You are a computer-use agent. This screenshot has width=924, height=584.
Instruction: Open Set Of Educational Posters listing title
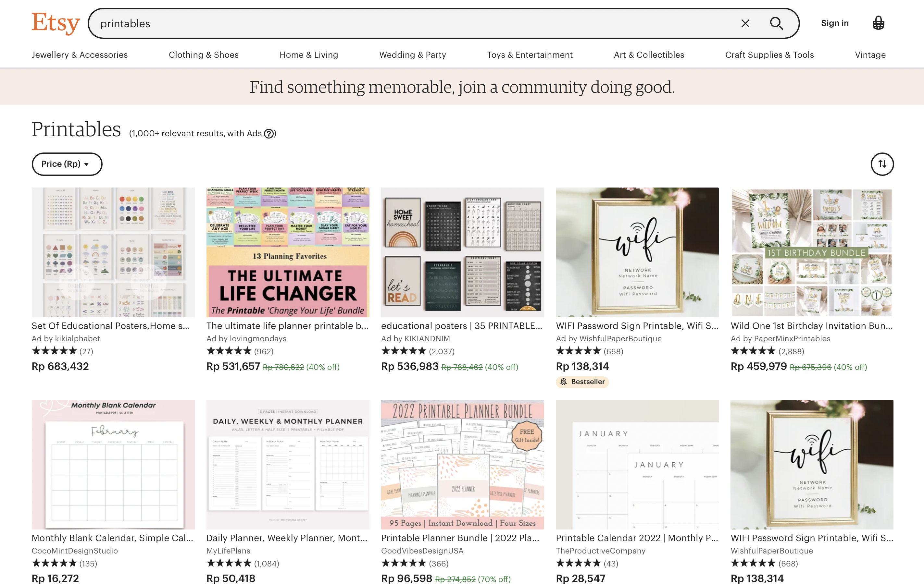(110, 325)
